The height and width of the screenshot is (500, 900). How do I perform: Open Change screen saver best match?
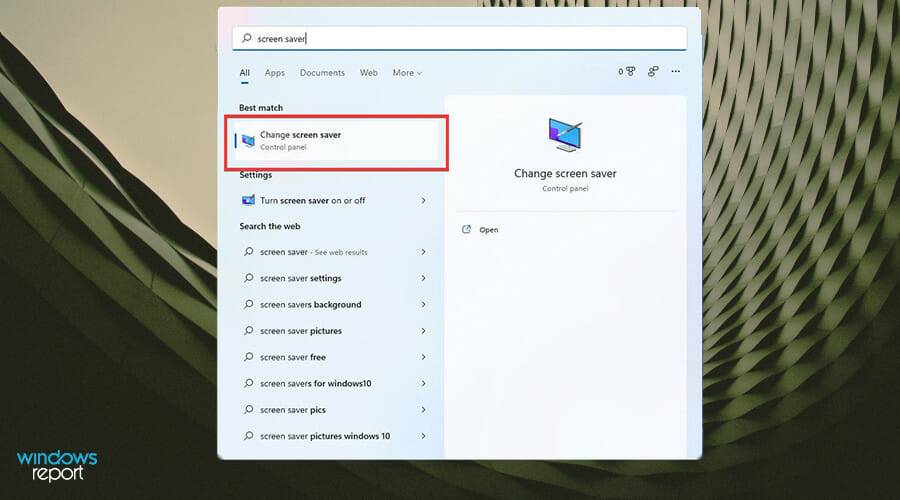336,141
